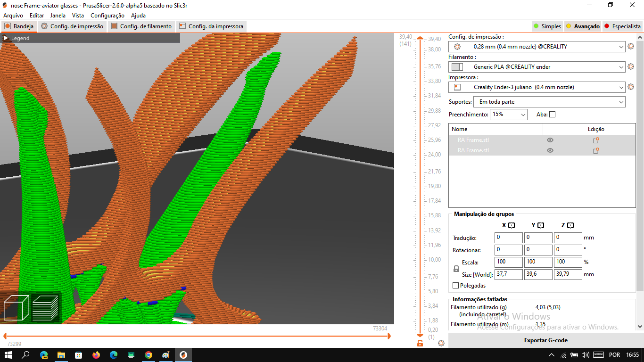This screenshot has width=644, height=362.
Task: Toggle Y axis mirror icon
Action: 541,225
